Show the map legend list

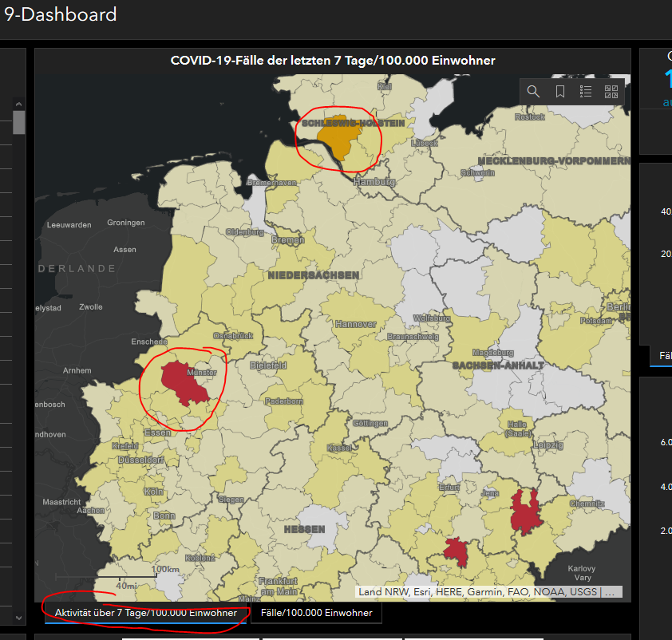pos(586,92)
